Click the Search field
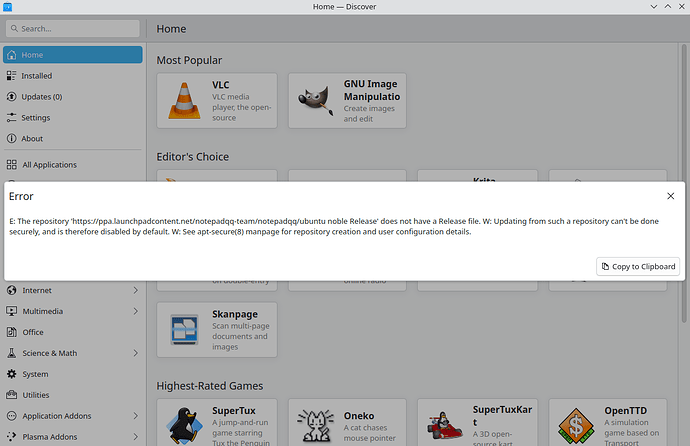Viewport: 690px width, 446px height. 73,29
